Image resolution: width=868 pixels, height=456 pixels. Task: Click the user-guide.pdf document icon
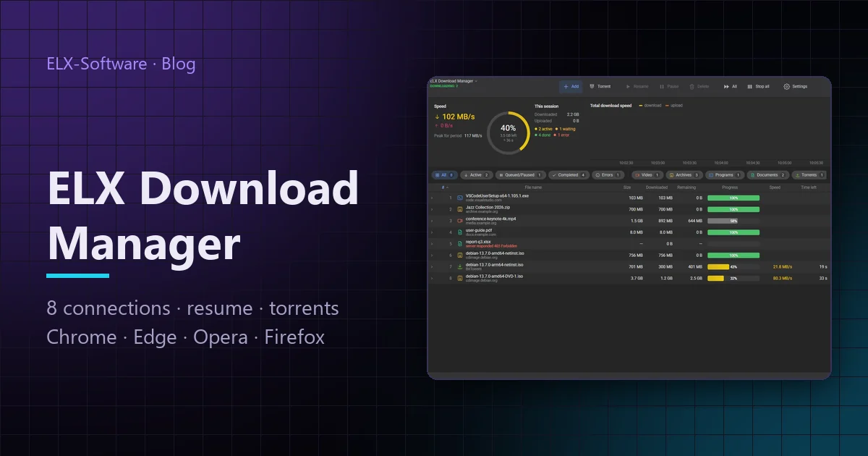[460, 232]
